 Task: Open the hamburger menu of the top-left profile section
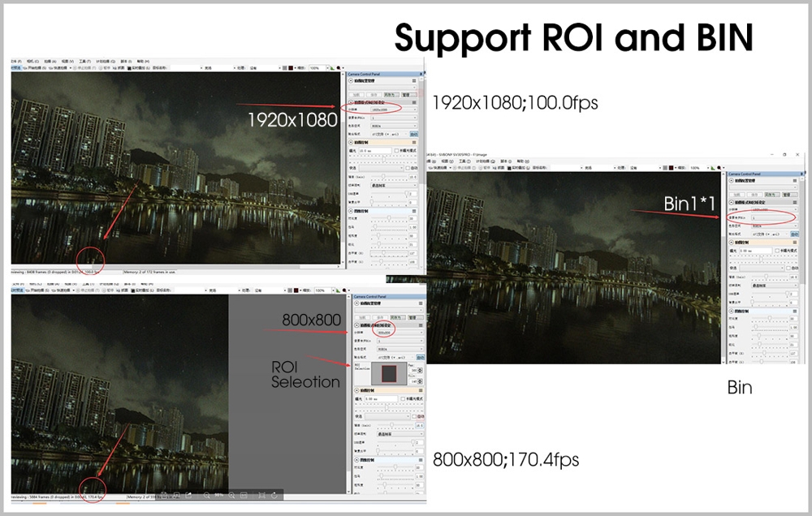(x=415, y=81)
